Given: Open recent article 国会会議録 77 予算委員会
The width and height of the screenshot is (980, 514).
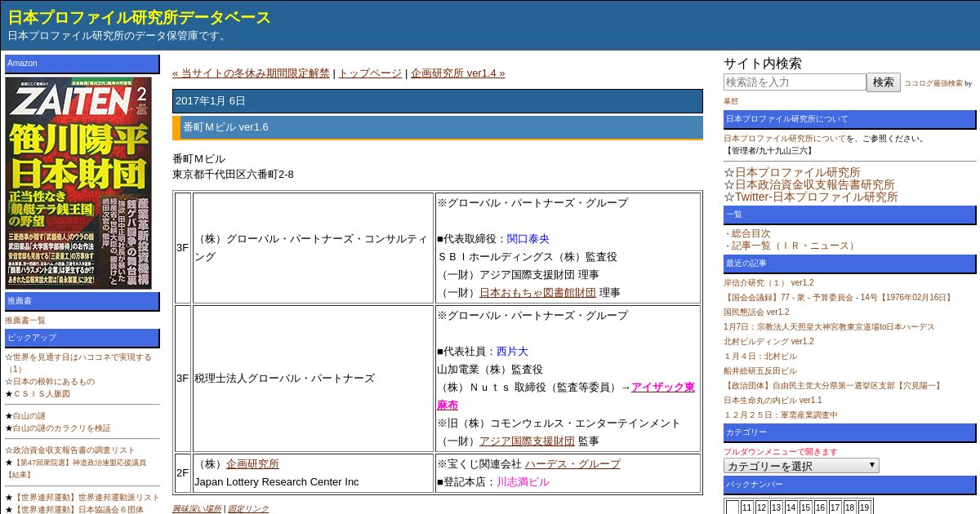Looking at the screenshot, I should (839, 298).
